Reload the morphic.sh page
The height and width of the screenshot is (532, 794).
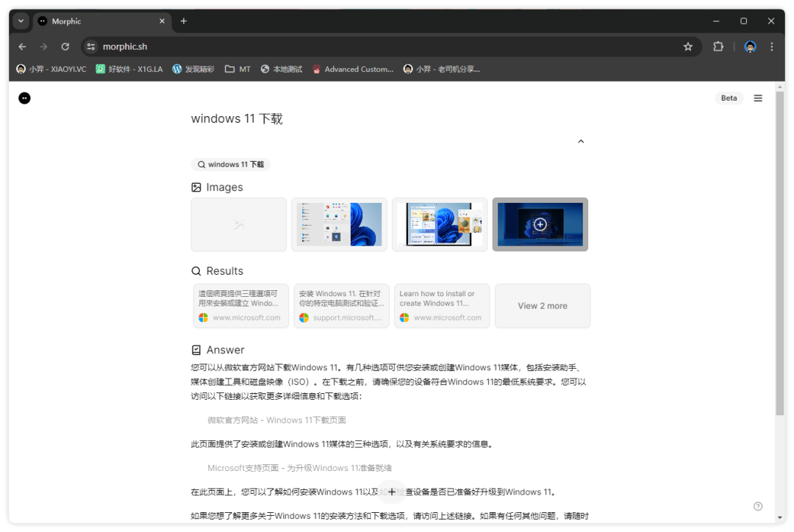tap(65, 46)
